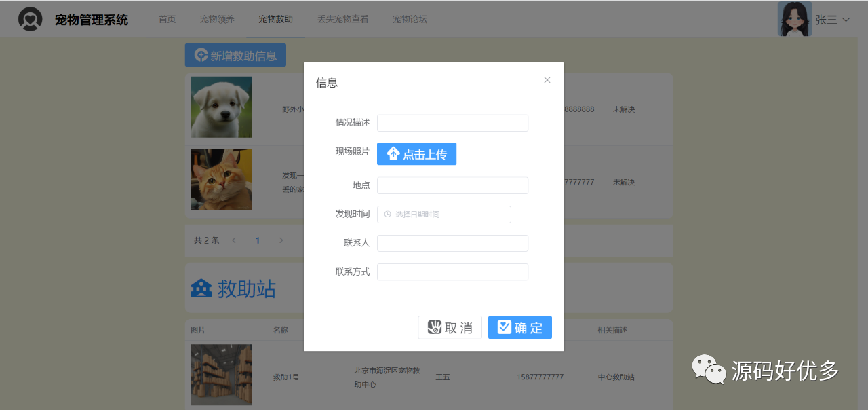
Task: Select page number 1 in pagination
Action: tap(258, 240)
